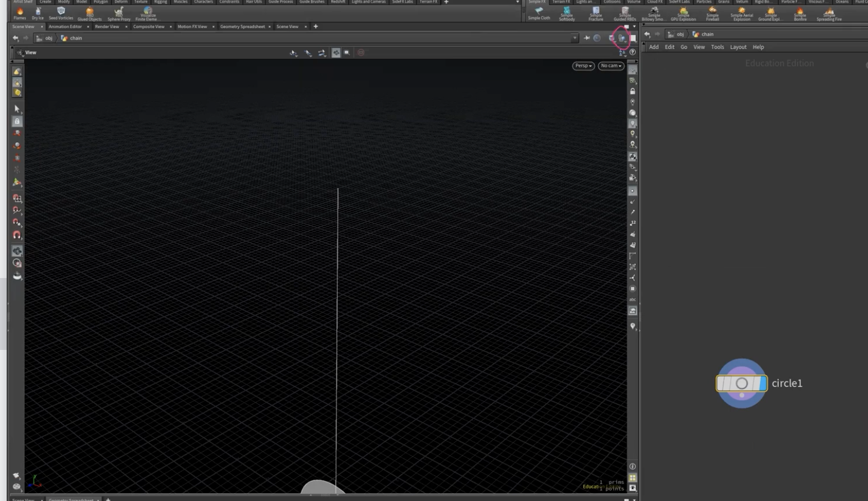
Task: Open the Scene View path history dropdown
Action: pyautogui.click(x=575, y=38)
